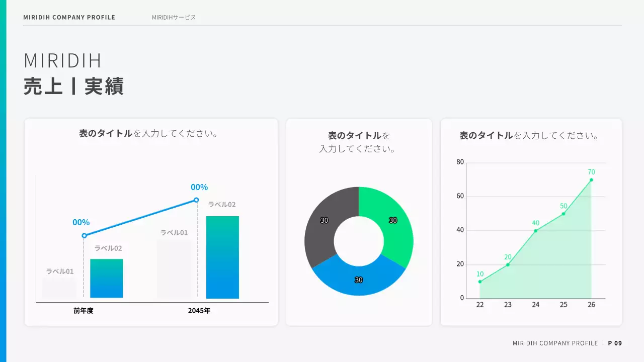Screen dimensions: 644x362
Task: Click the data point labeled 70 on line chart
Action: pyautogui.click(x=592, y=180)
